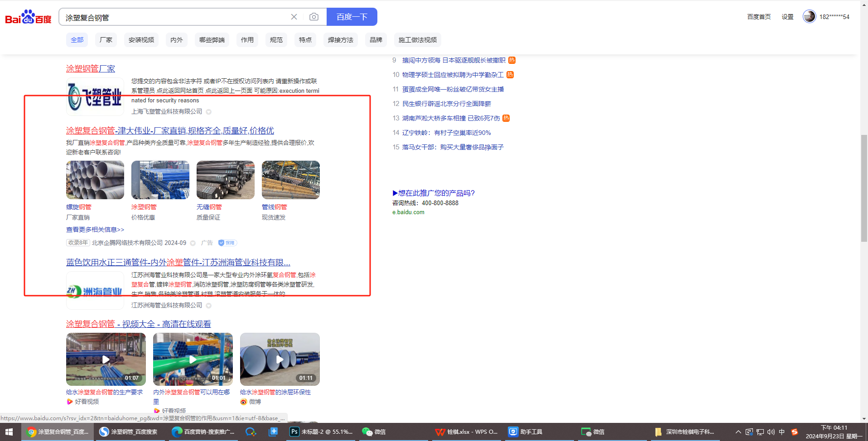Select the 施工做法视频 filter tab

pyautogui.click(x=418, y=40)
